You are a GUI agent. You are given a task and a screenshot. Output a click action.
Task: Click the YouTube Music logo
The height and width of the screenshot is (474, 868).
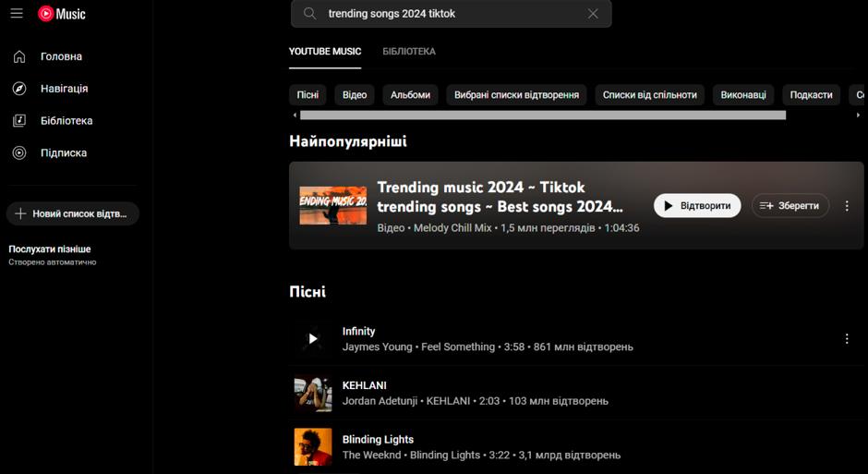62,14
